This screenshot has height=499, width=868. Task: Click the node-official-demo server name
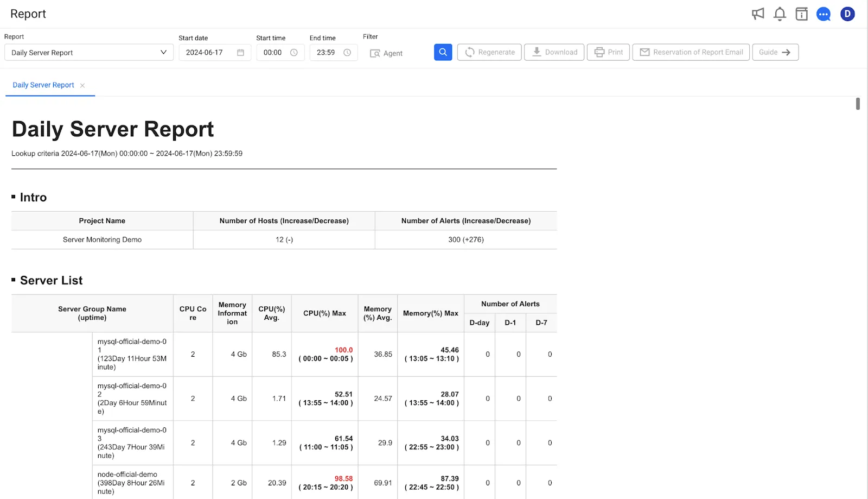coord(127,475)
